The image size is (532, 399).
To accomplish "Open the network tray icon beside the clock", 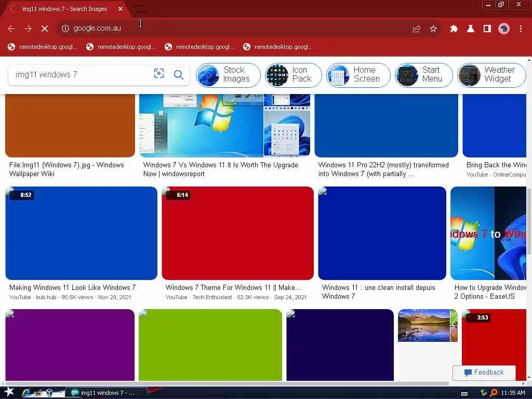I will pos(484,393).
